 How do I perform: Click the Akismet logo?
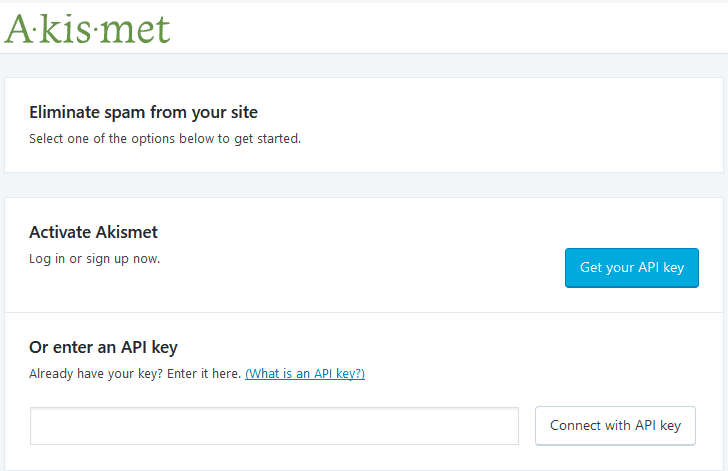[x=87, y=27]
